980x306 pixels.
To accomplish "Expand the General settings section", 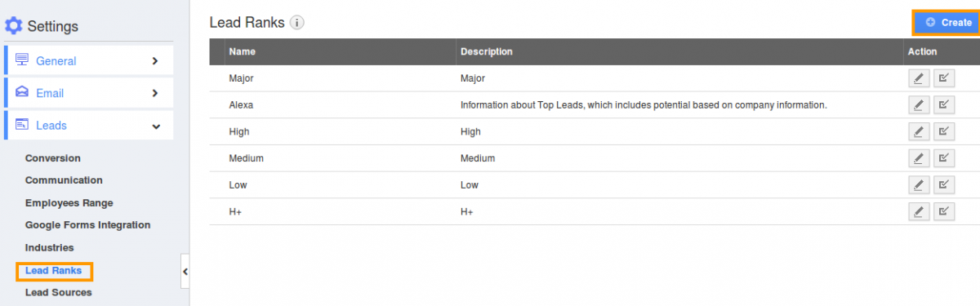I will point(89,60).
